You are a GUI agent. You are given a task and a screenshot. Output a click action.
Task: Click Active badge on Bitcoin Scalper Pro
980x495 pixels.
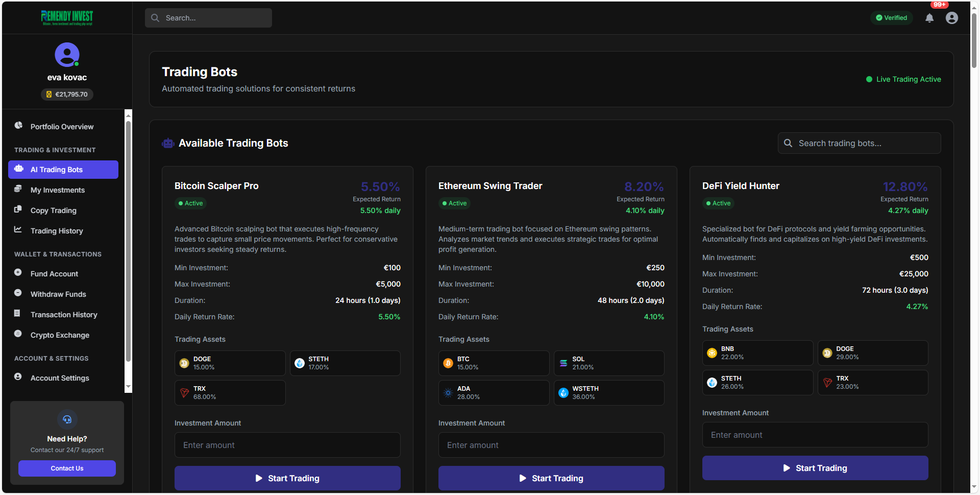point(190,203)
